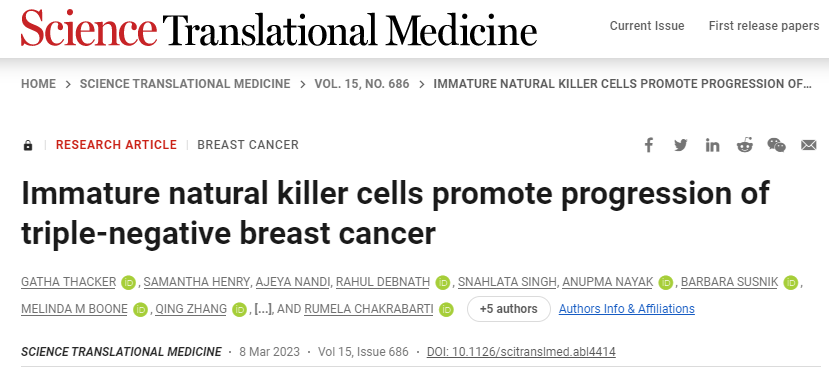This screenshot has width=829, height=371.
Task: Open Authors Info & Affiliations link
Action: point(627,309)
